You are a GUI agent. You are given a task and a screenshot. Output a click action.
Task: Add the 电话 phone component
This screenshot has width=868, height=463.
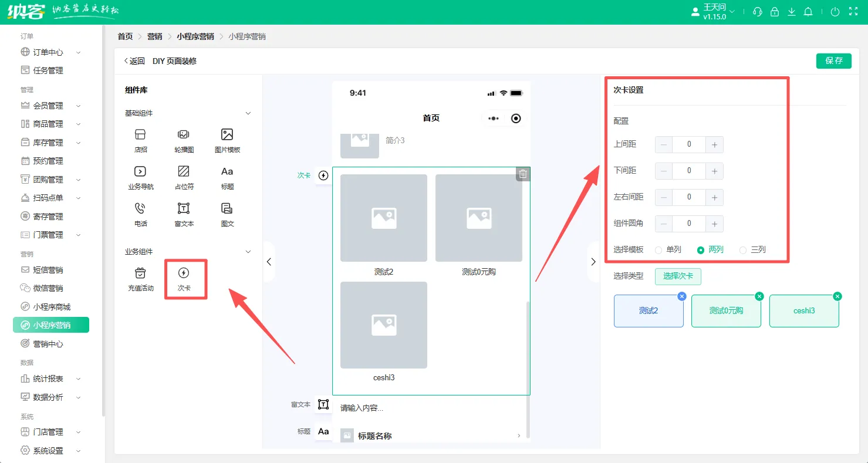point(140,214)
